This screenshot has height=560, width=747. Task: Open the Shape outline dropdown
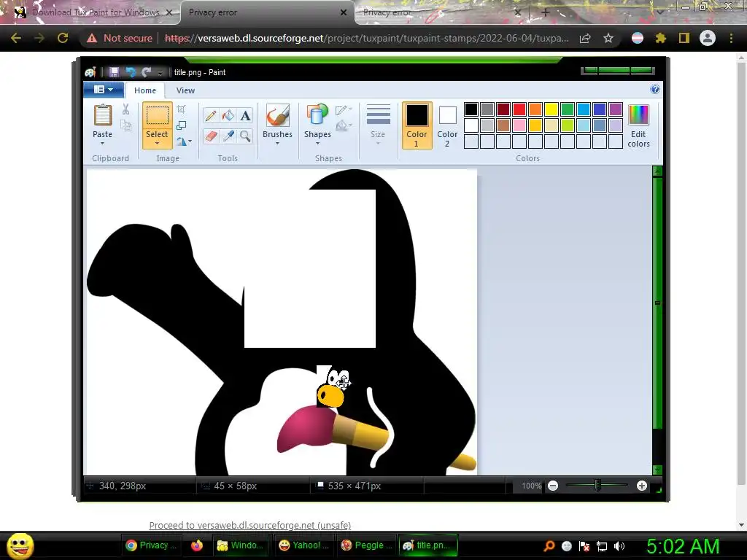[x=344, y=110]
